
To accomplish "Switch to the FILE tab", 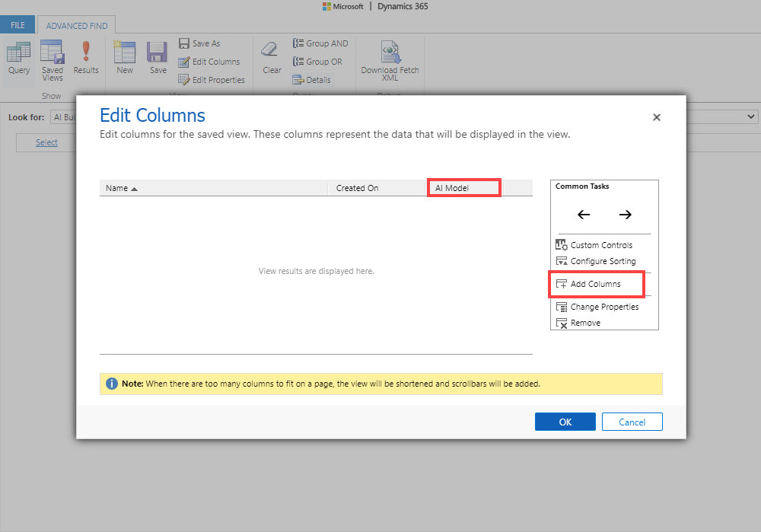I will coord(17,24).
